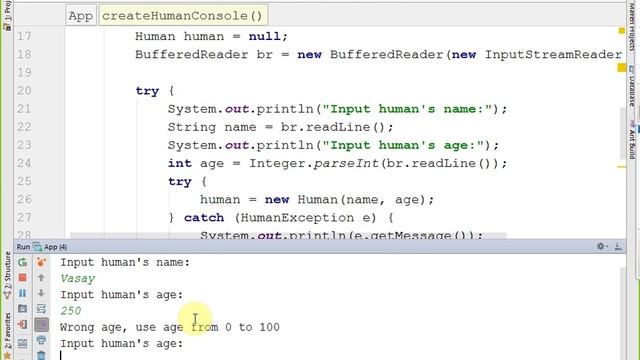Viewport: 640px width, 360px height.
Task: Click the "catch (HumanException e)" line
Action: (281, 218)
